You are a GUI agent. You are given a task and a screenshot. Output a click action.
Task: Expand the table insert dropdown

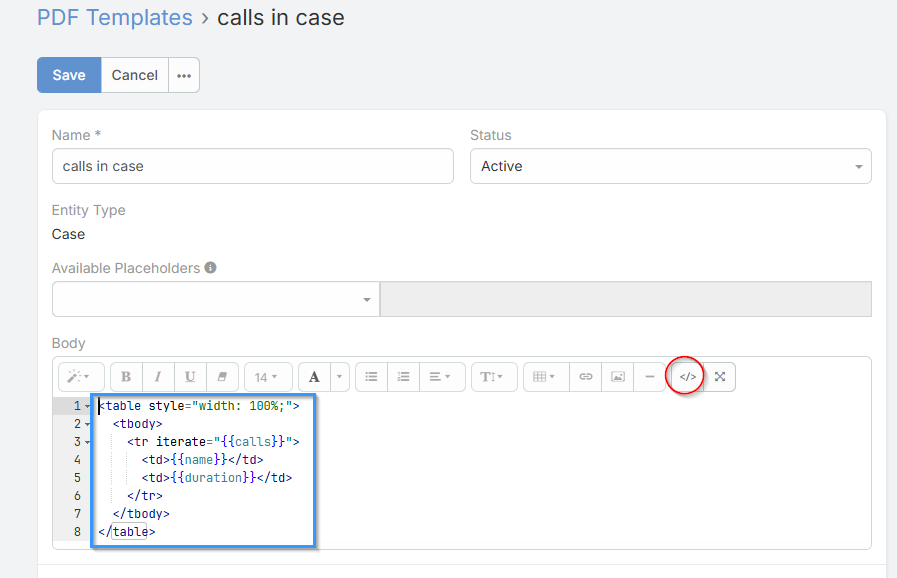pyautogui.click(x=544, y=377)
